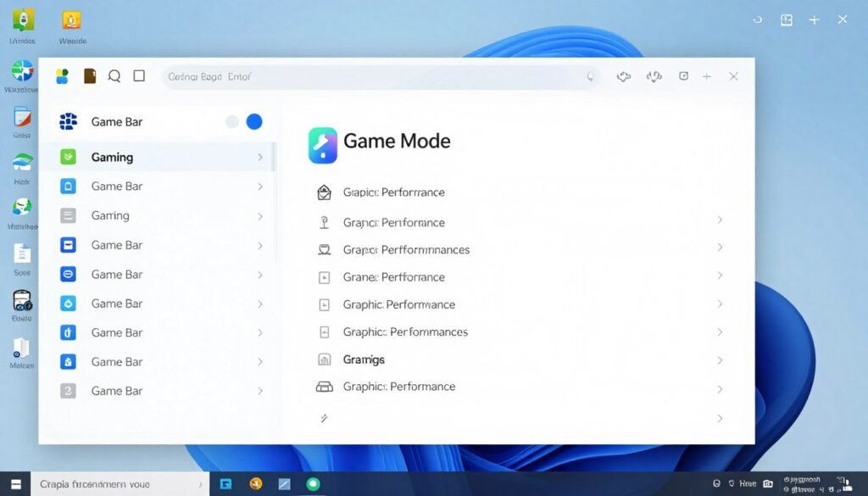This screenshot has height=496, width=868.
Task: Click the grey list icon beside Gaming
Action: (68, 215)
